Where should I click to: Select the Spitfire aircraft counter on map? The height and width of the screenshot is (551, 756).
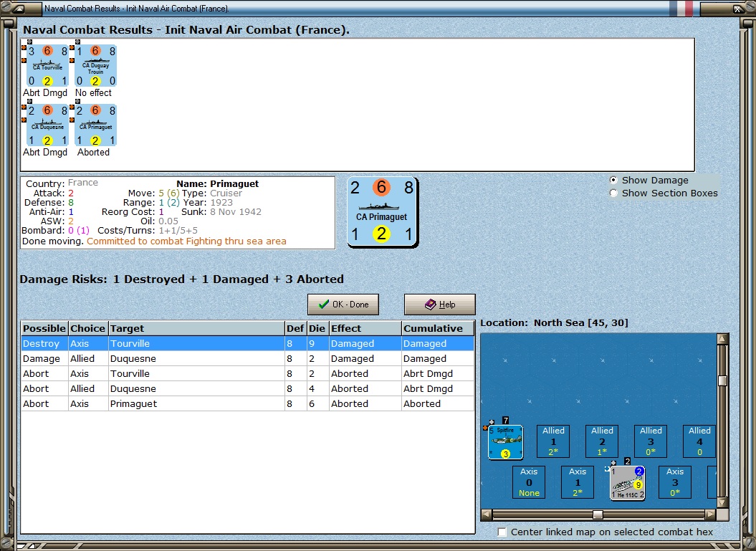point(505,442)
